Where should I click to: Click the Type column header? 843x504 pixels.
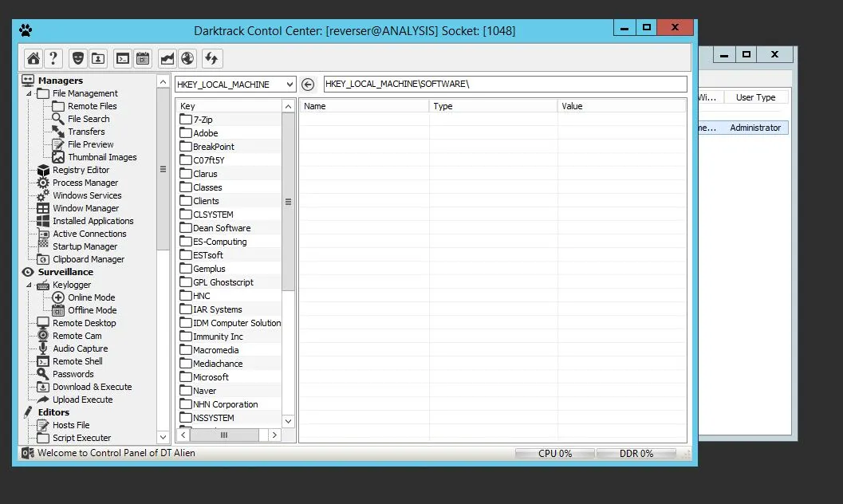(x=494, y=106)
